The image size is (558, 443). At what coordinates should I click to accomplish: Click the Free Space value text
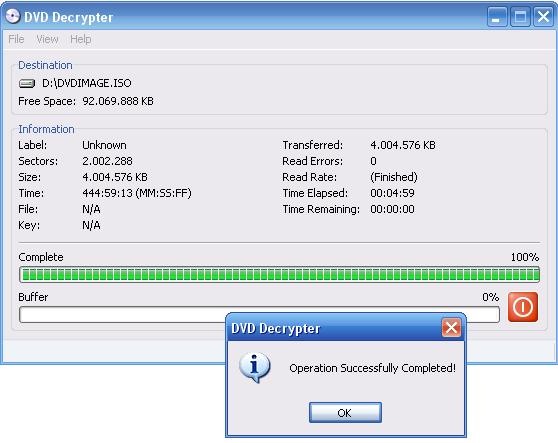click(118, 101)
